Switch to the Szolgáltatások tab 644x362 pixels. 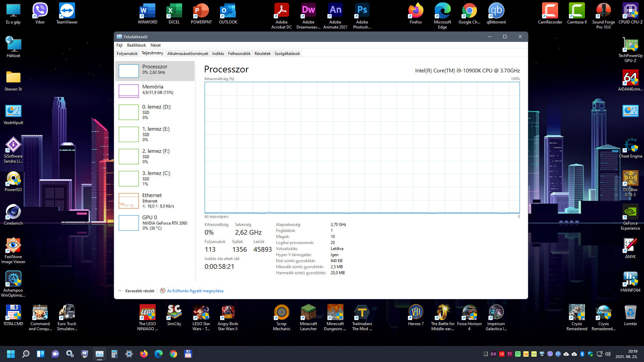click(287, 54)
